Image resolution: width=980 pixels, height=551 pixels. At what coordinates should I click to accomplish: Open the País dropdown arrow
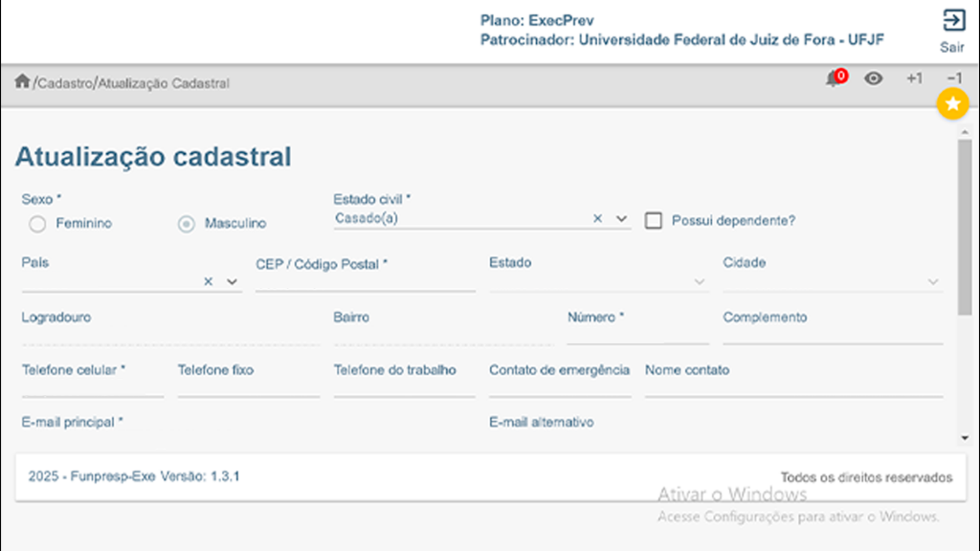pos(232,281)
